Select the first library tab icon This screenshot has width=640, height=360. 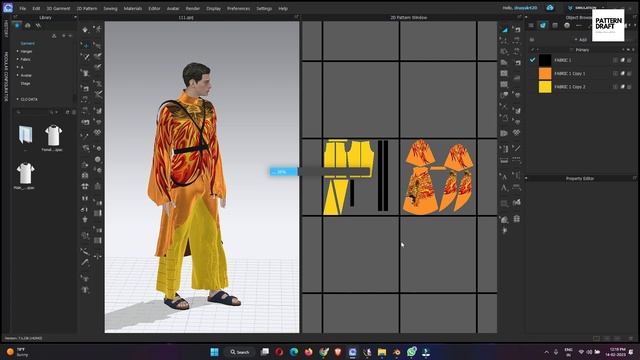pos(17,25)
